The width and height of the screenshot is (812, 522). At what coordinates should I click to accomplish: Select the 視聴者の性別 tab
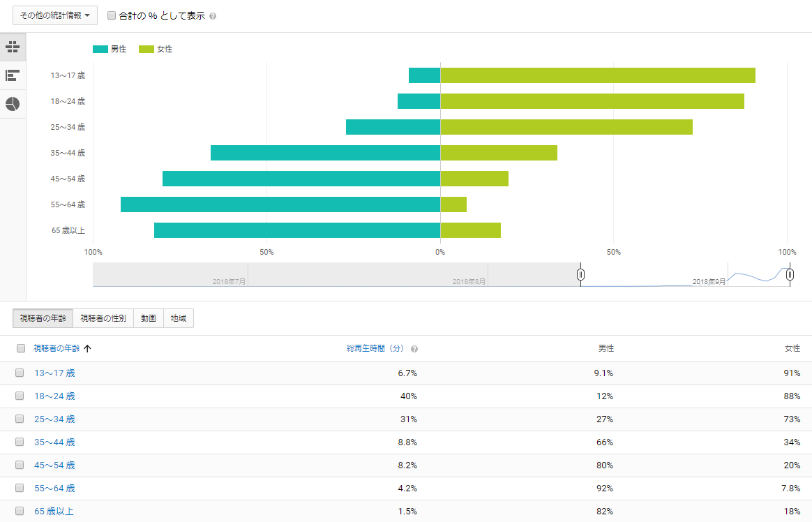click(103, 318)
